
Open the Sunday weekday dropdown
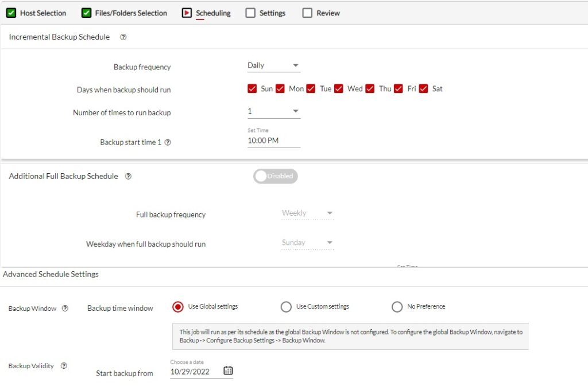(308, 243)
